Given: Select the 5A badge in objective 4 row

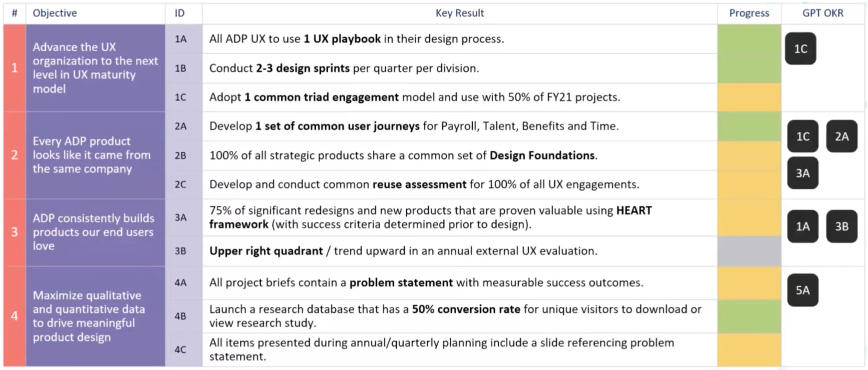Looking at the screenshot, I should (803, 290).
